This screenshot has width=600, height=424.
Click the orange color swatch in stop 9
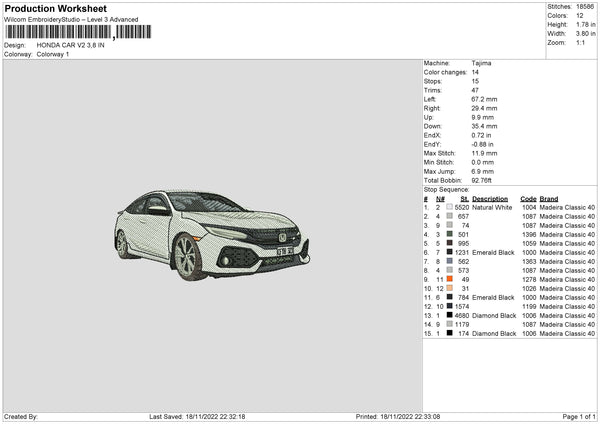click(x=450, y=279)
